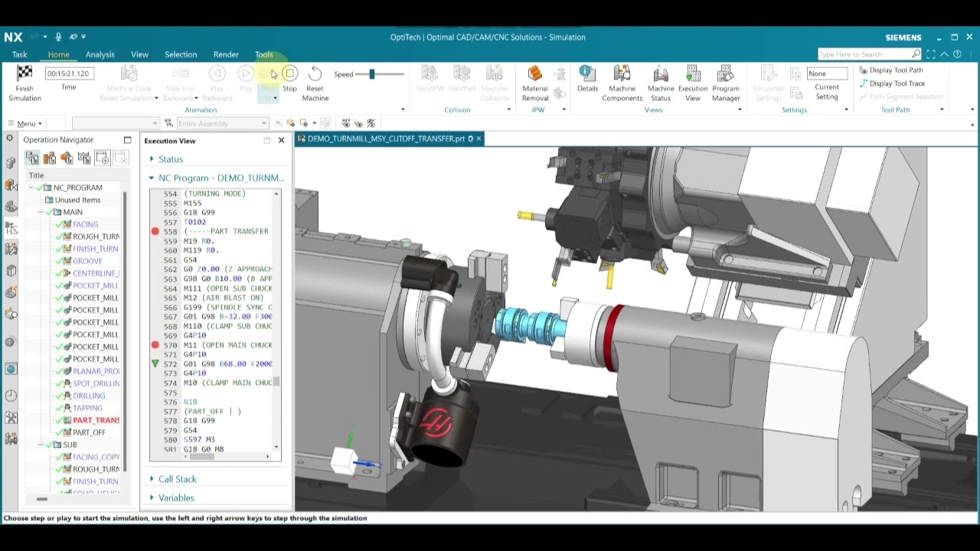The image size is (980, 551).
Task: Open the Material Removal tool
Action: (535, 73)
